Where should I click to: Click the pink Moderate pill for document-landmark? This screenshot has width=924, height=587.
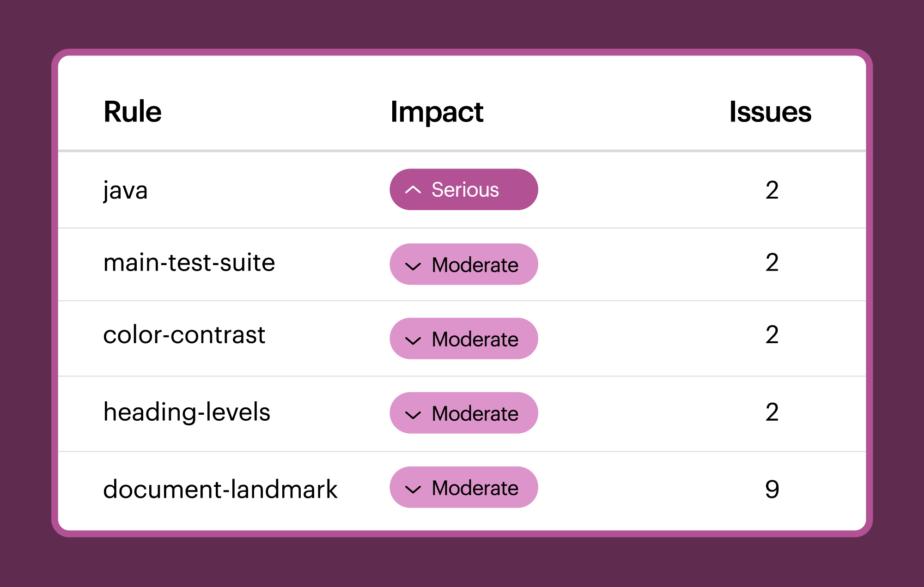coord(463,488)
